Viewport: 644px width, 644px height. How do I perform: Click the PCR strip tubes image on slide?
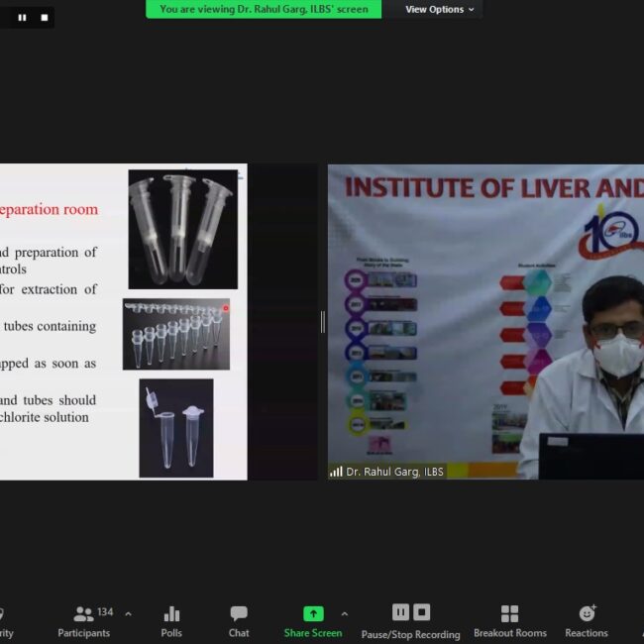tap(176, 335)
